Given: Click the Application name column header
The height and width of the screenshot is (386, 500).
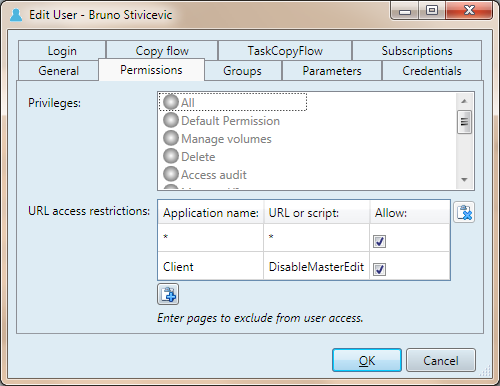Looking at the screenshot, I should [x=211, y=213].
